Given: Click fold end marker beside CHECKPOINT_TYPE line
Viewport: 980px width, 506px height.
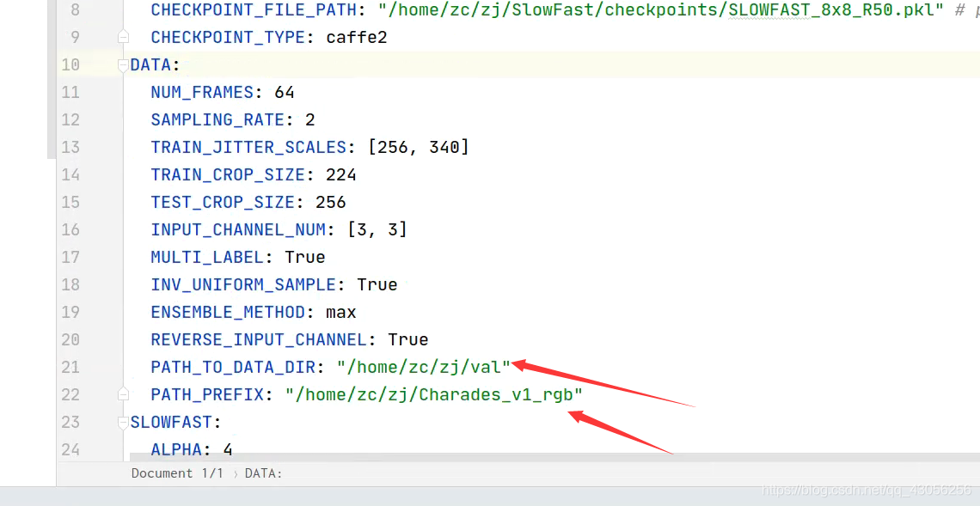Looking at the screenshot, I should (x=123, y=38).
